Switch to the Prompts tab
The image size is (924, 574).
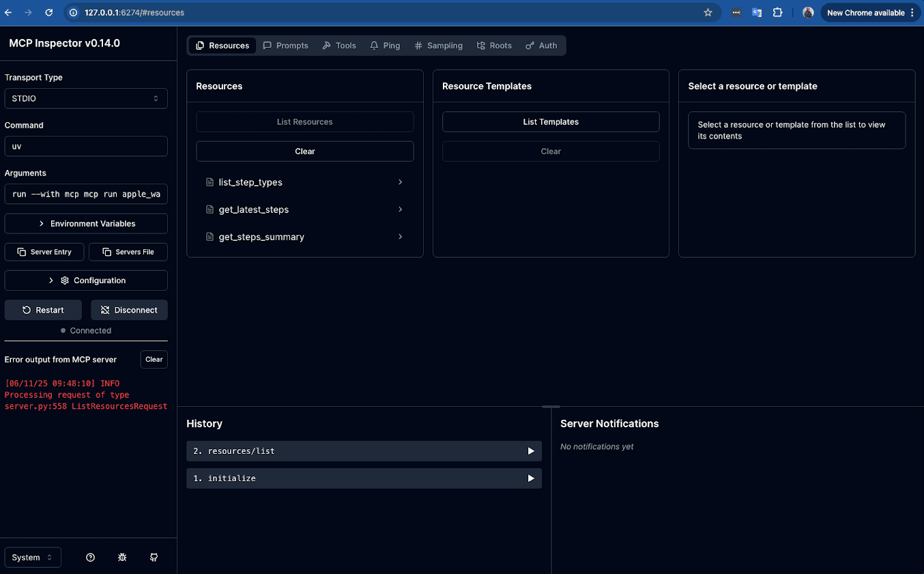point(286,46)
